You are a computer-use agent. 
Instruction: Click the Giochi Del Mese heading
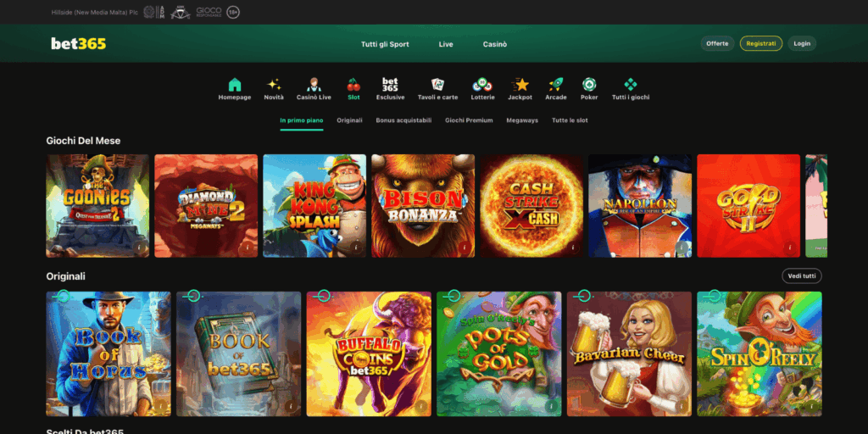(x=83, y=141)
